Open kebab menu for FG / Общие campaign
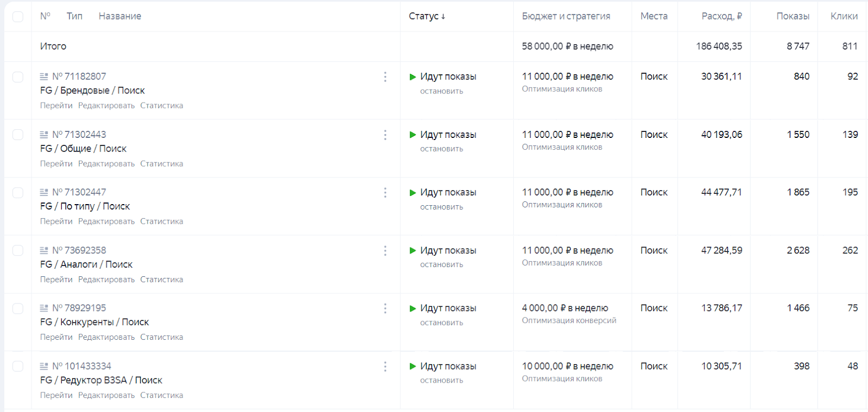868x412 pixels. 385,135
